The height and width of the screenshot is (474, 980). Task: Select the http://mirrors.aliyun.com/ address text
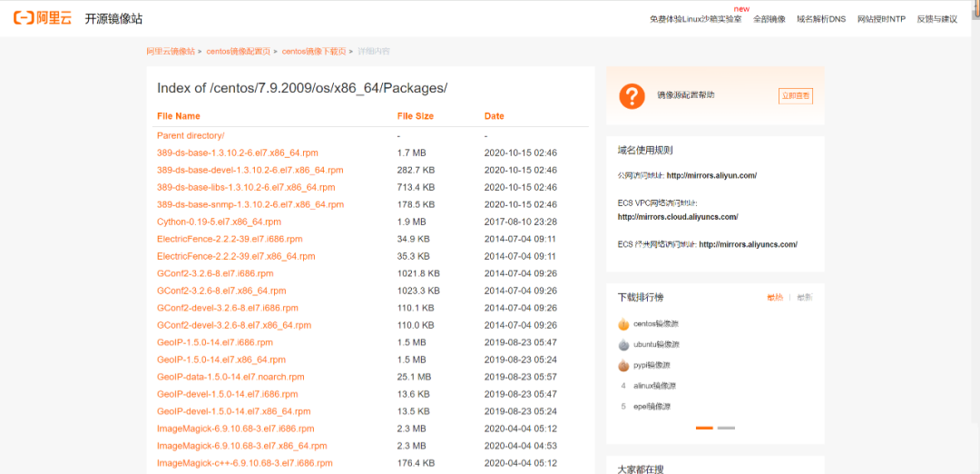point(712,176)
